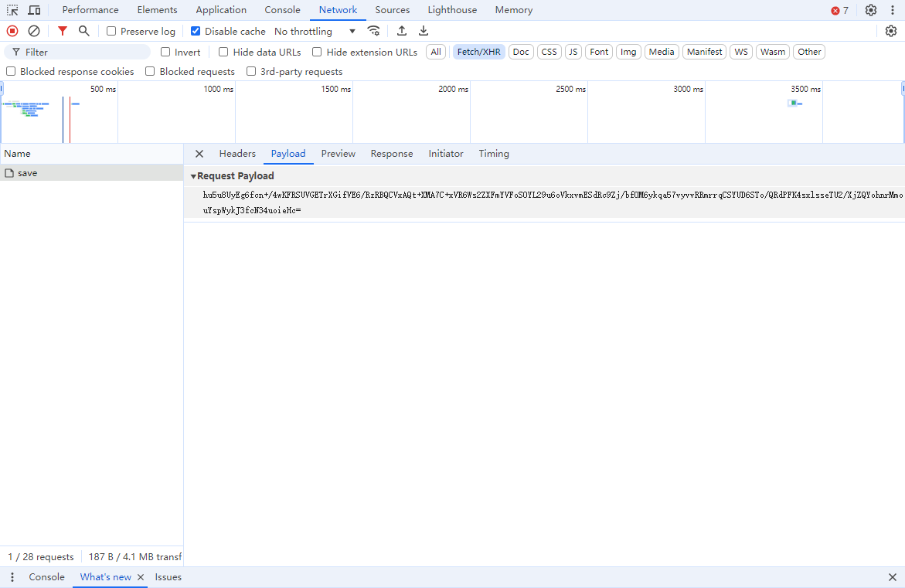Open the DevTools customize three-dot menu

point(12,577)
